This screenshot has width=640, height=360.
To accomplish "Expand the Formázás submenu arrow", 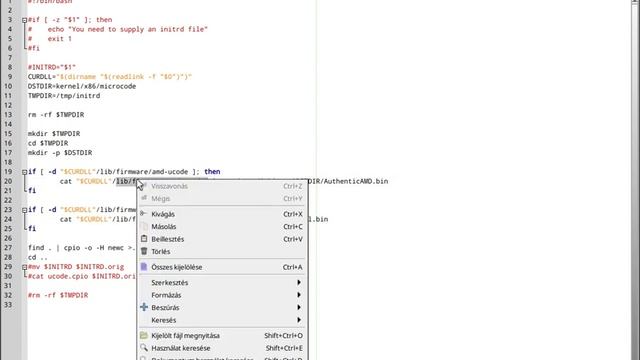I will click(x=299, y=295).
